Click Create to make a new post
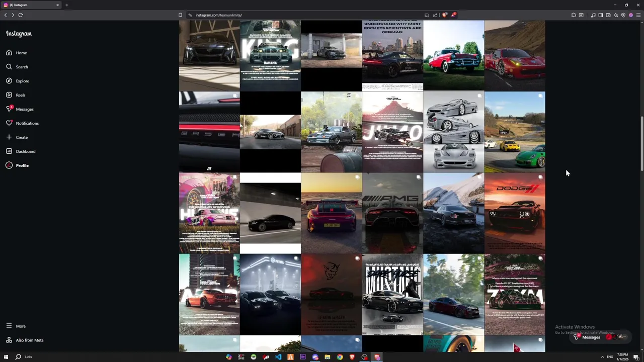Image resolution: width=644 pixels, height=362 pixels. (17, 137)
